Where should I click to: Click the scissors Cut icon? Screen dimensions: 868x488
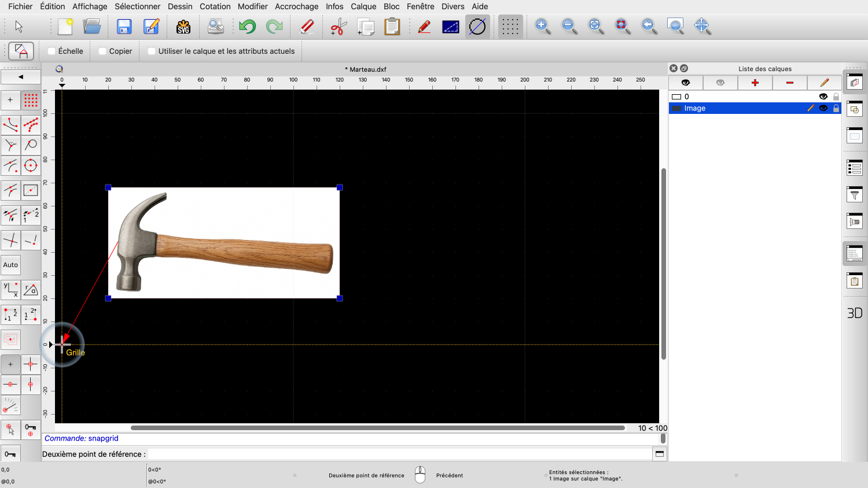tap(338, 27)
